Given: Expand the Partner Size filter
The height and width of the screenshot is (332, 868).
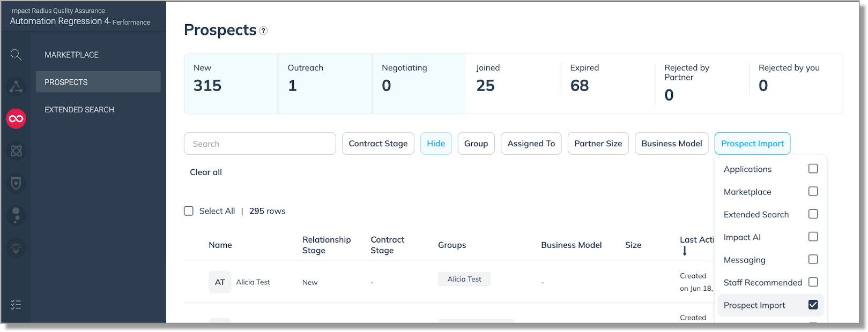Looking at the screenshot, I should point(598,144).
